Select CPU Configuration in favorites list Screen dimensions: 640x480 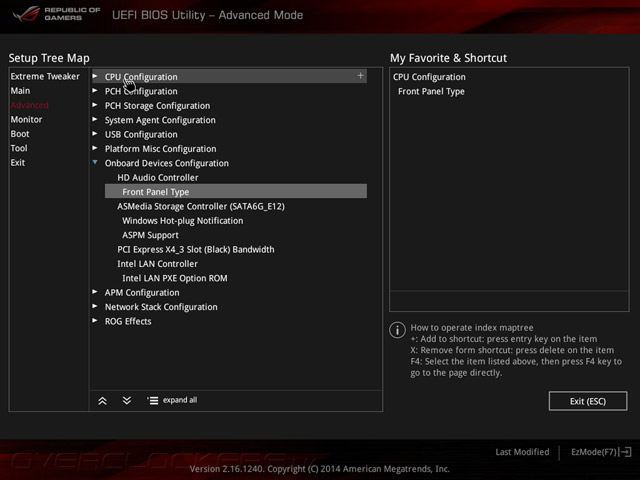pyautogui.click(x=429, y=77)
